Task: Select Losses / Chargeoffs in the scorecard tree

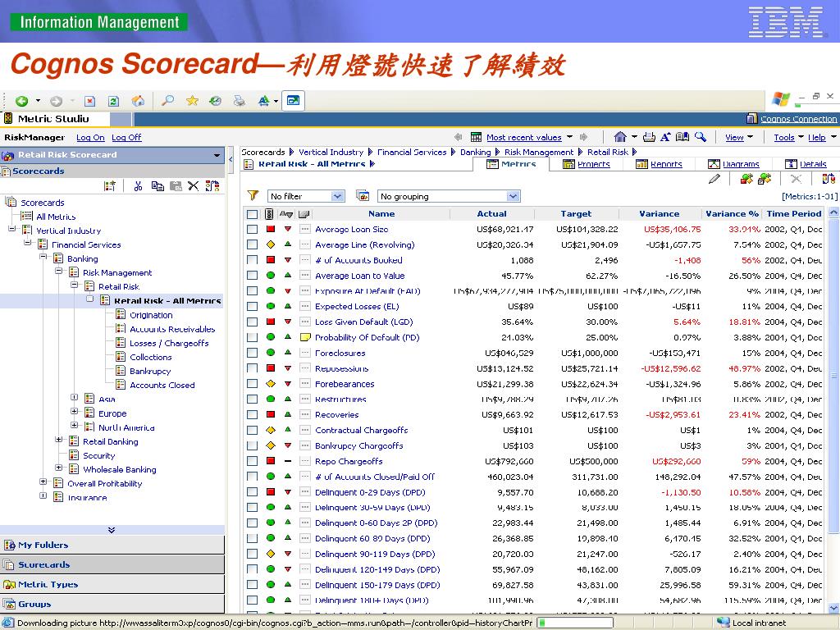Action: [x=169, y=344]
